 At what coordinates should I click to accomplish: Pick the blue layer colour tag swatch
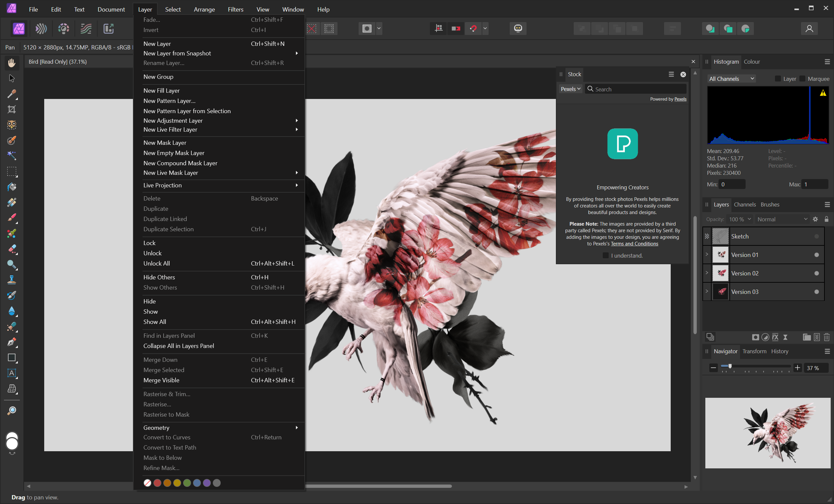(197, 483)
